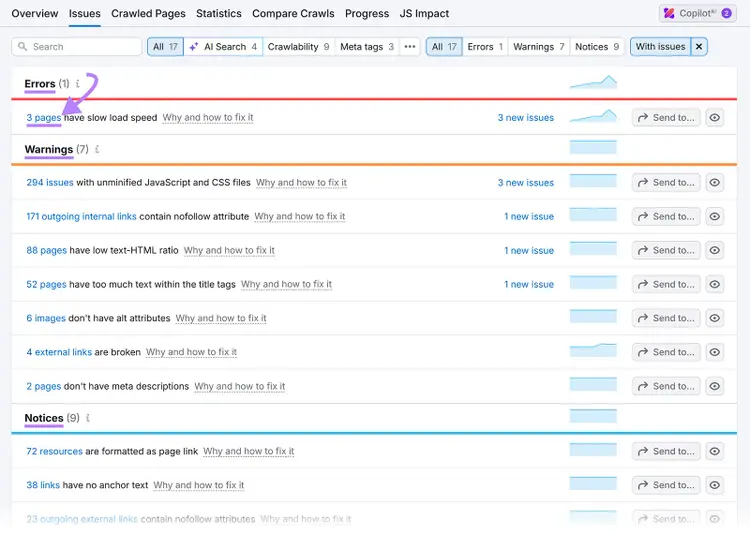Show only Errors severity filter

coord(485,46)
